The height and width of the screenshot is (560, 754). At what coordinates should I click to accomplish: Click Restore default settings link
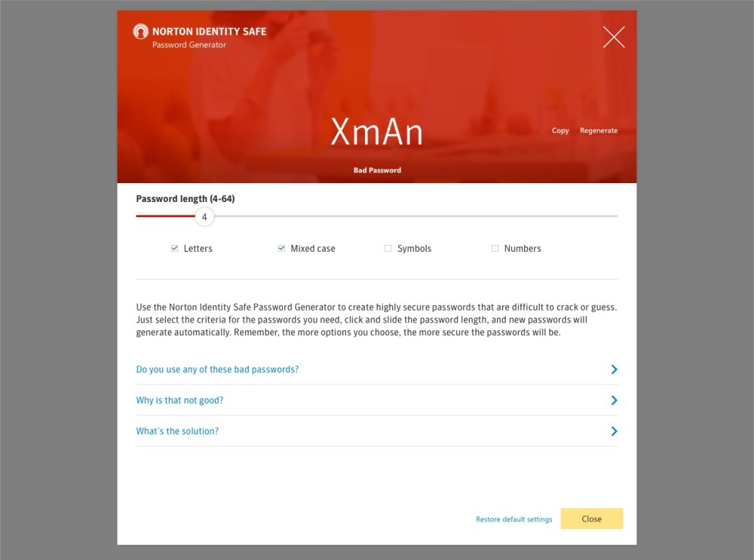coord(514,519)
